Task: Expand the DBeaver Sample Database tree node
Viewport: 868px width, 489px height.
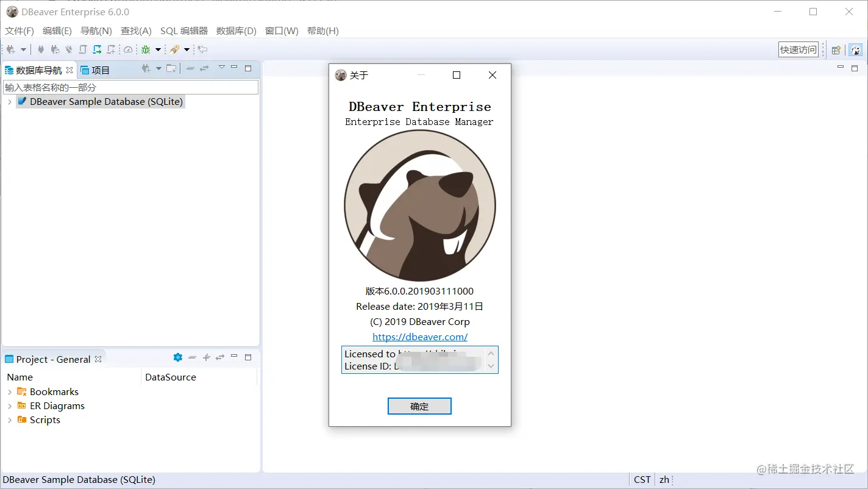Action: click(x=10, y=101)
